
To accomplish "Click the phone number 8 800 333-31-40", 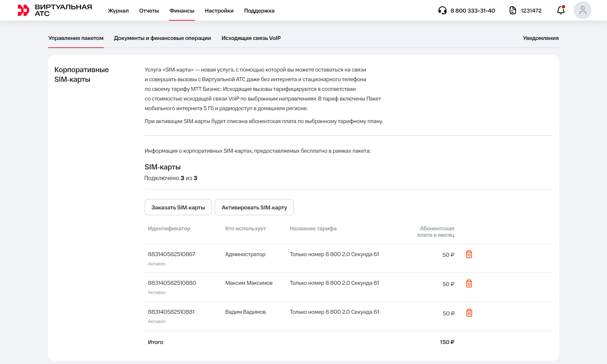I will pyautogui.click(x=473, y=11).
